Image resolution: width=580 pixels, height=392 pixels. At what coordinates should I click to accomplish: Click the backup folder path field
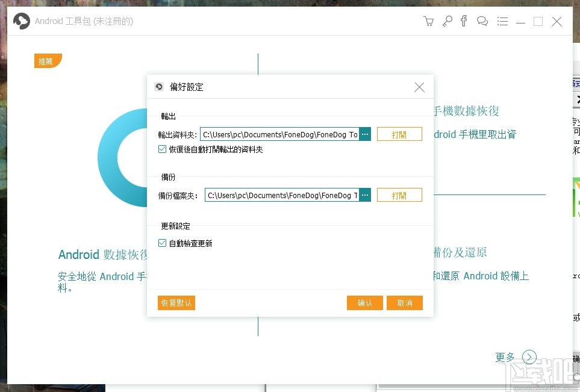point(282,195)
